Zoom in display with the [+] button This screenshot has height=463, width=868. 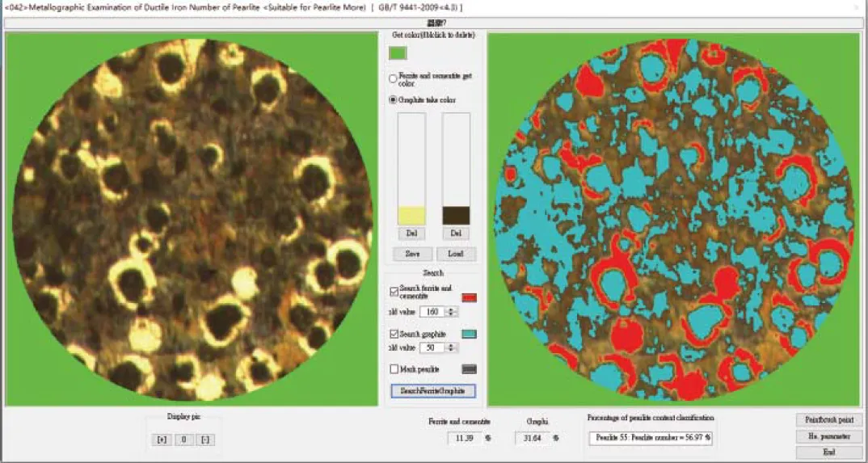[x=162, y=439]
